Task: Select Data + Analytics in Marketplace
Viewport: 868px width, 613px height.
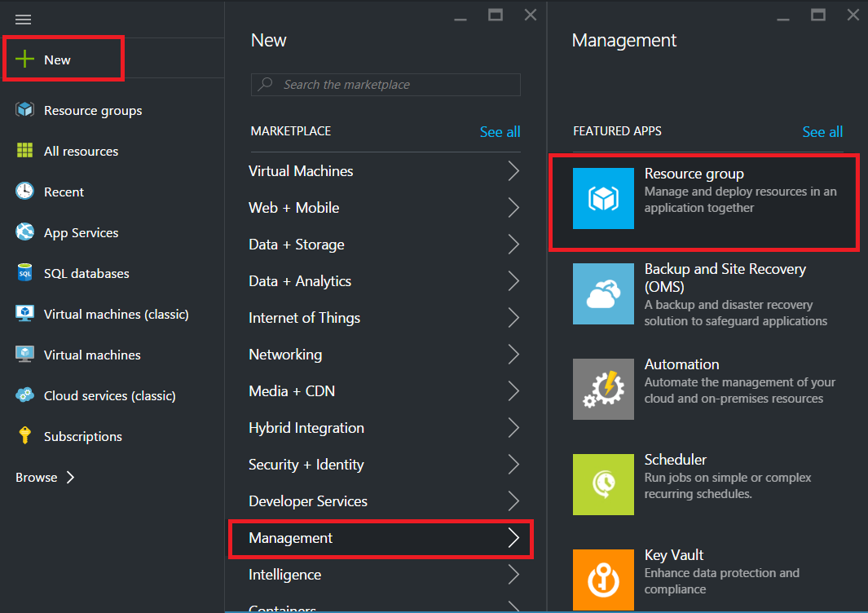Action: pos(385,281)
